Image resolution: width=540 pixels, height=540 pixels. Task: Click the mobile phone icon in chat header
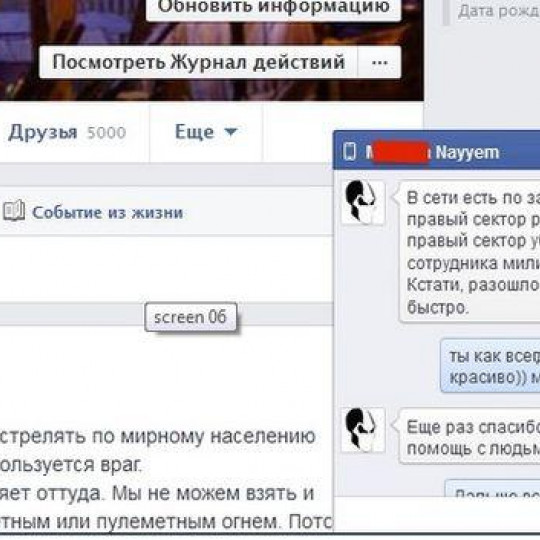pyautogui.click(x=350, y=152)
